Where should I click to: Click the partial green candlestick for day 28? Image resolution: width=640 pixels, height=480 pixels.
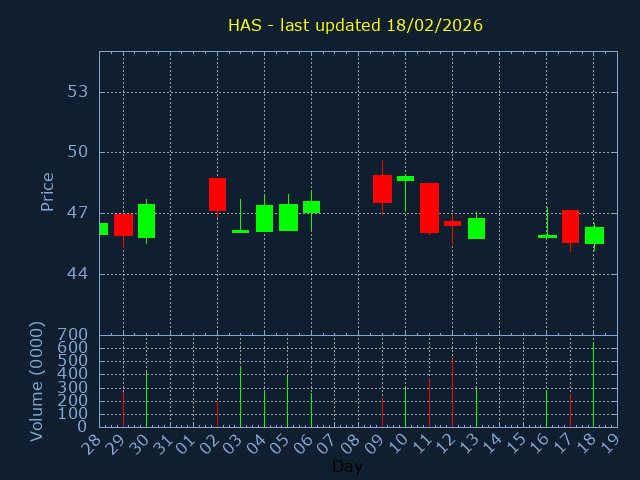104,229
